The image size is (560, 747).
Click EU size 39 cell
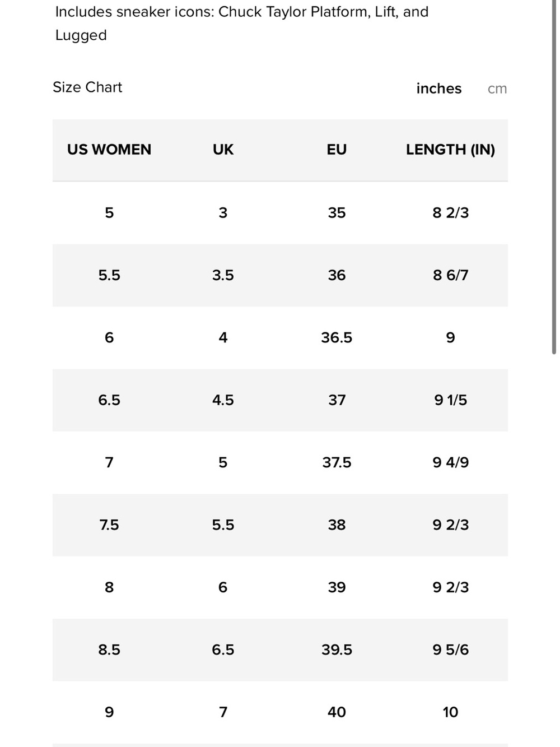(337, 587)
